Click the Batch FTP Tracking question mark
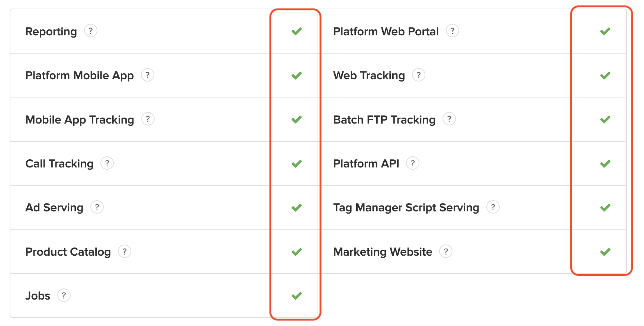The width and height of the screenshot is (644, 326). tap(449, 119)
